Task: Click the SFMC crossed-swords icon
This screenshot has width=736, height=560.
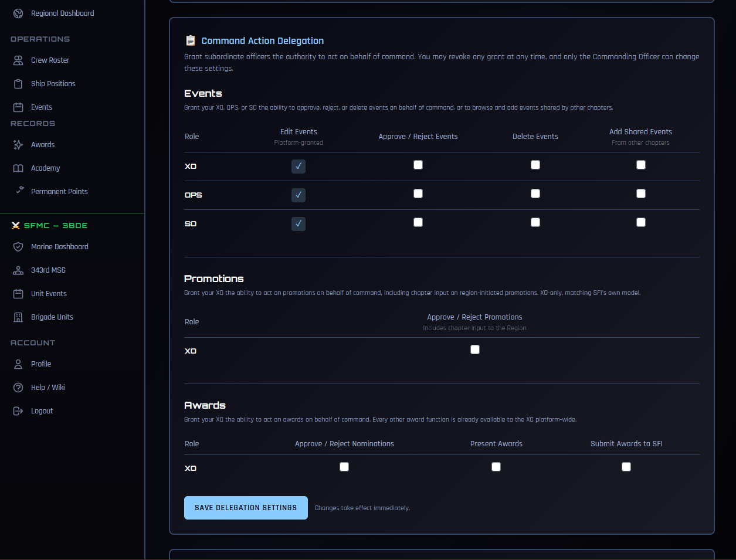Action: [x=16, y=226]
